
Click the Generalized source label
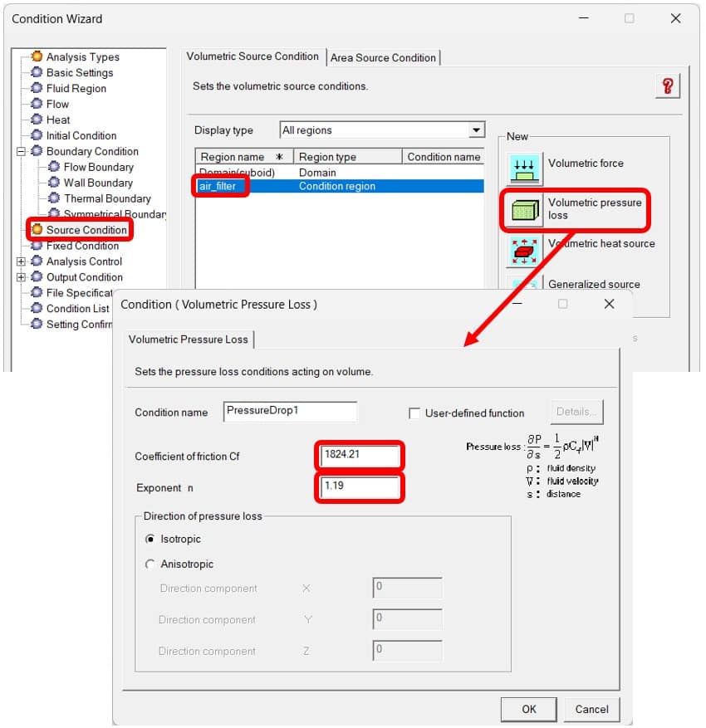point(594,284)
